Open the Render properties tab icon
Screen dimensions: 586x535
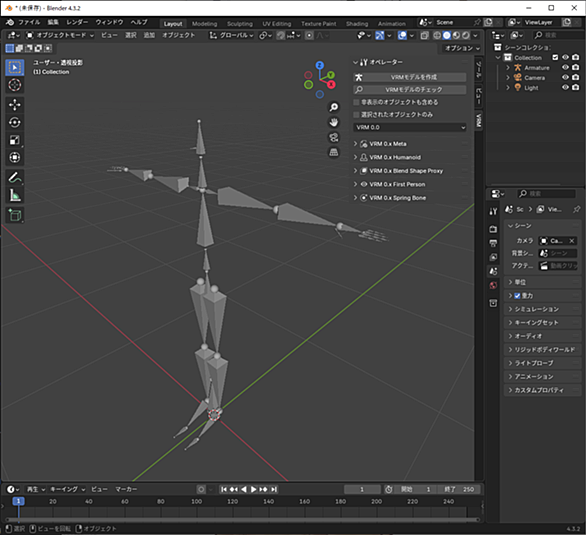[493, 229]
